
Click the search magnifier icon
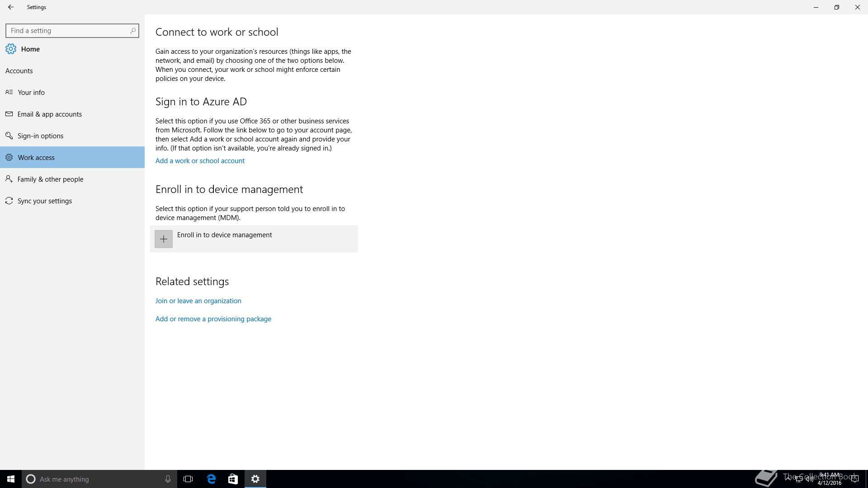[x=132, y=31]
